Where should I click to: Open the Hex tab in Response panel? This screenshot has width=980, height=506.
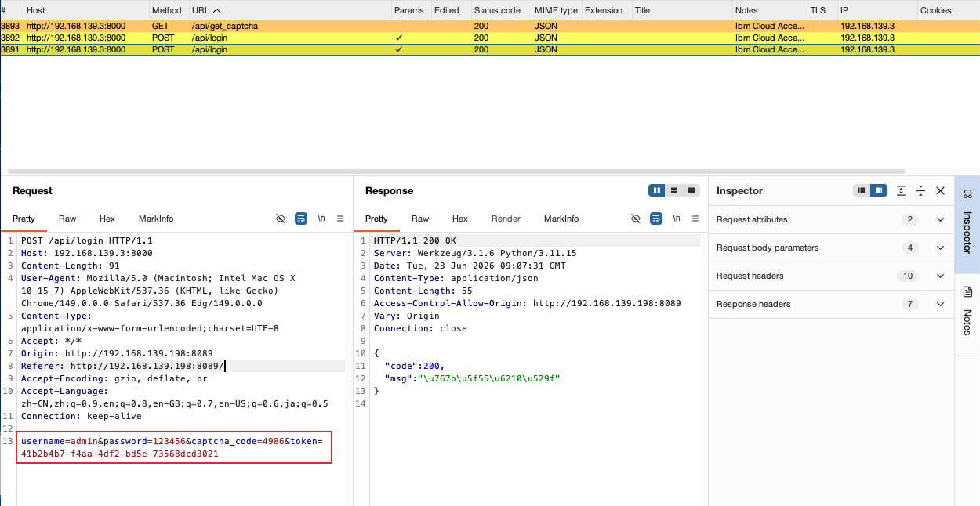tap(460, 219)
